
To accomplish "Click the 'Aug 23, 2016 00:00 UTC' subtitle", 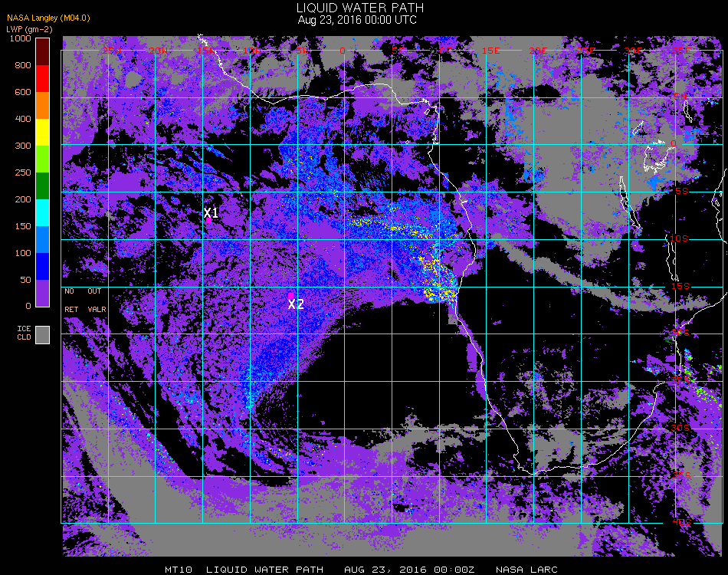I will coord(357,20).
